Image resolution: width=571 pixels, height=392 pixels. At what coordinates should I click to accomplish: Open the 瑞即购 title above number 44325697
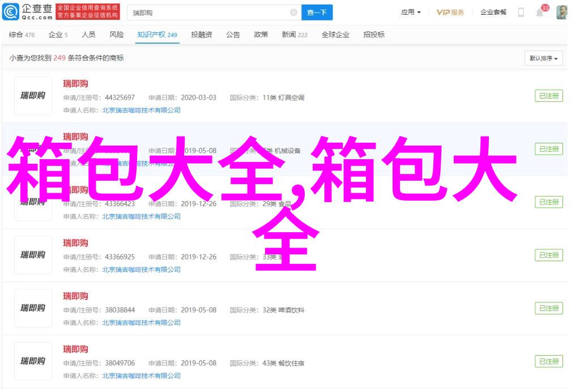[x=75, y=84]
